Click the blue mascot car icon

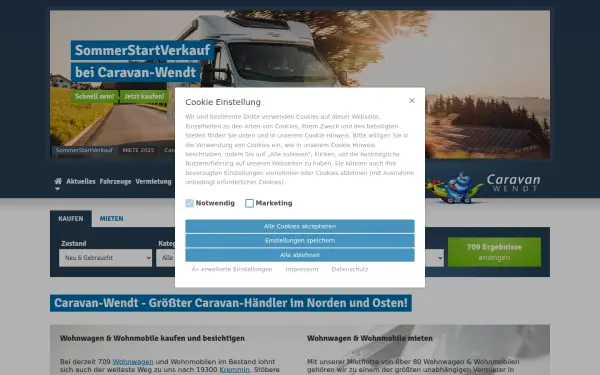pos(455,188)
